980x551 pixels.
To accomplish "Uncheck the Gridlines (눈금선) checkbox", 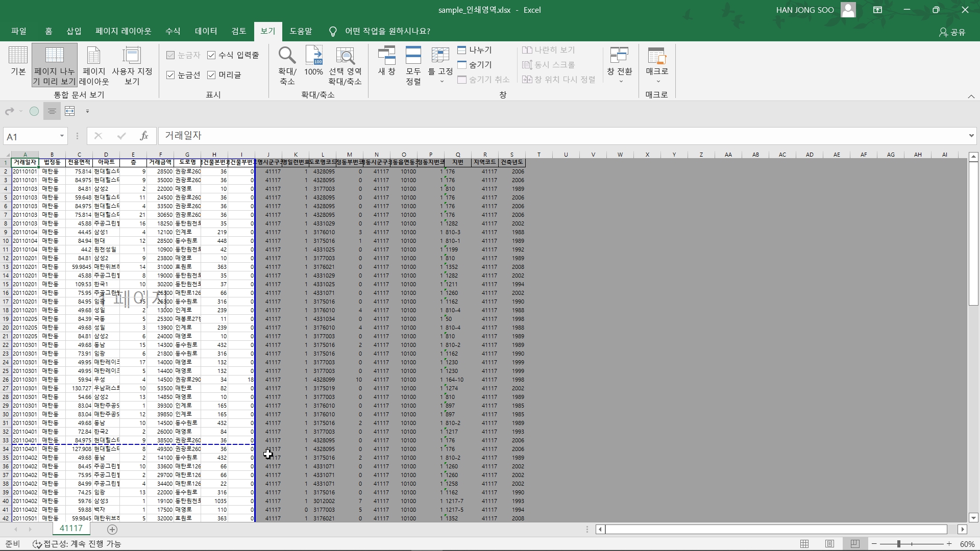I will click(170, 75).
